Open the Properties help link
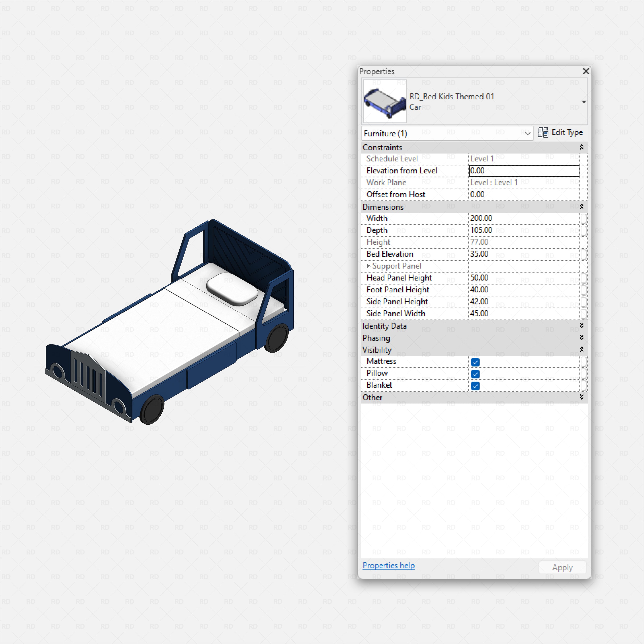Screen dimensions: 644x644 pyautogui.click(x=388, y=566)
